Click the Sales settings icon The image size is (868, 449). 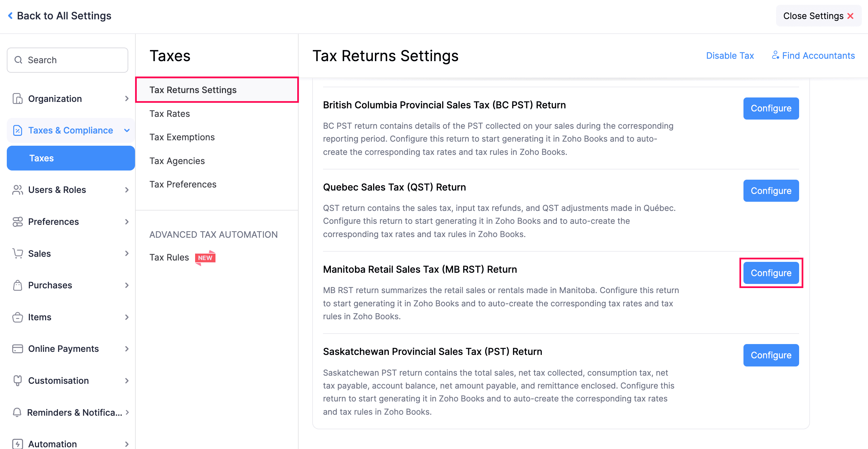click(x=17, y=253)
